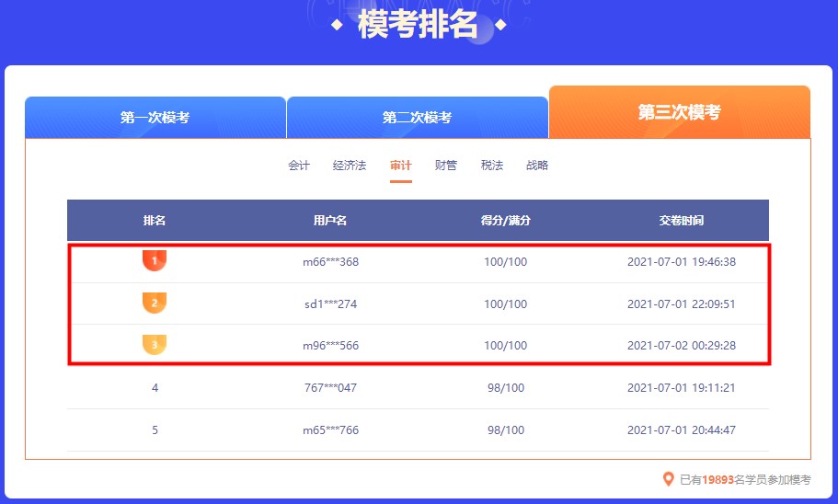
Task: Click the 得分/满分 column header
Action: (x=506, y=220)
